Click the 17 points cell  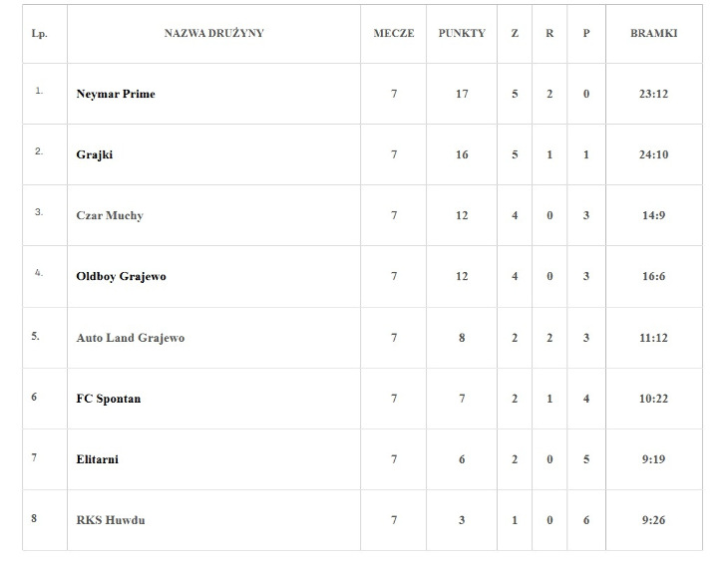pos(462,94)
